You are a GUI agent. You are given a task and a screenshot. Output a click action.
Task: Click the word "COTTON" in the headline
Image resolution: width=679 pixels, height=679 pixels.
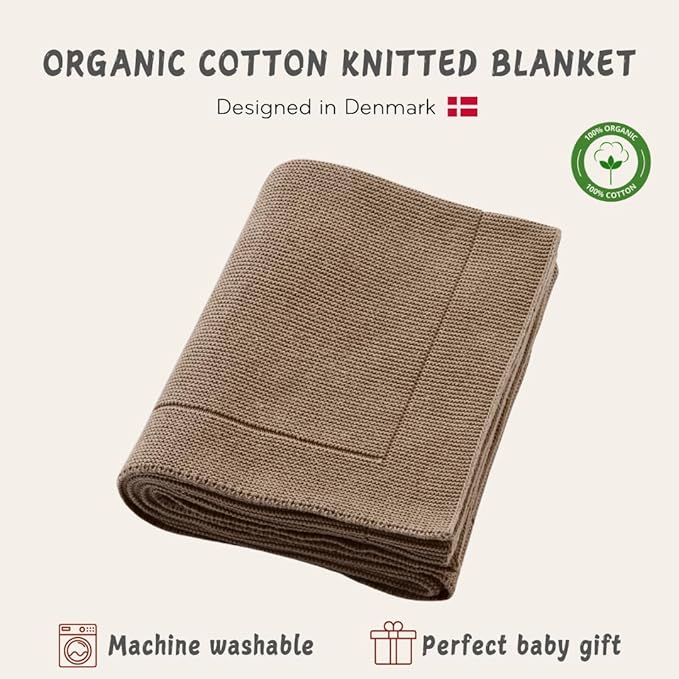263,63
